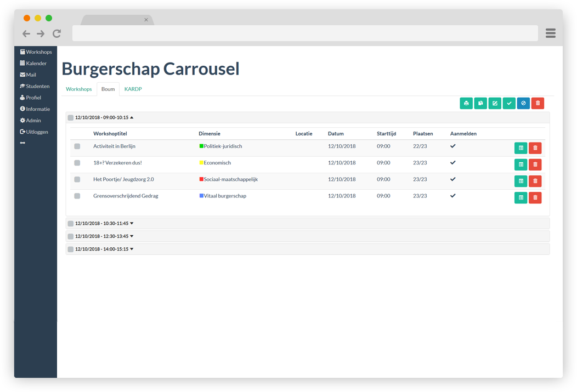Delete the Activiteit in Berlijn workshop
Viewport: 577px width, 392px height.
(535, 148)
